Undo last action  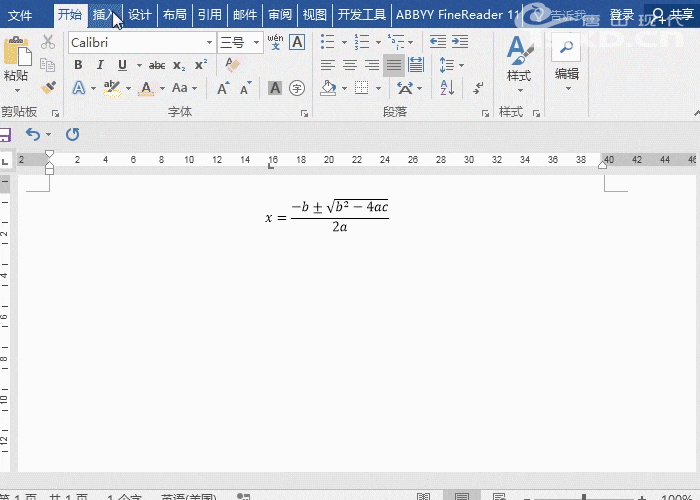33,134
